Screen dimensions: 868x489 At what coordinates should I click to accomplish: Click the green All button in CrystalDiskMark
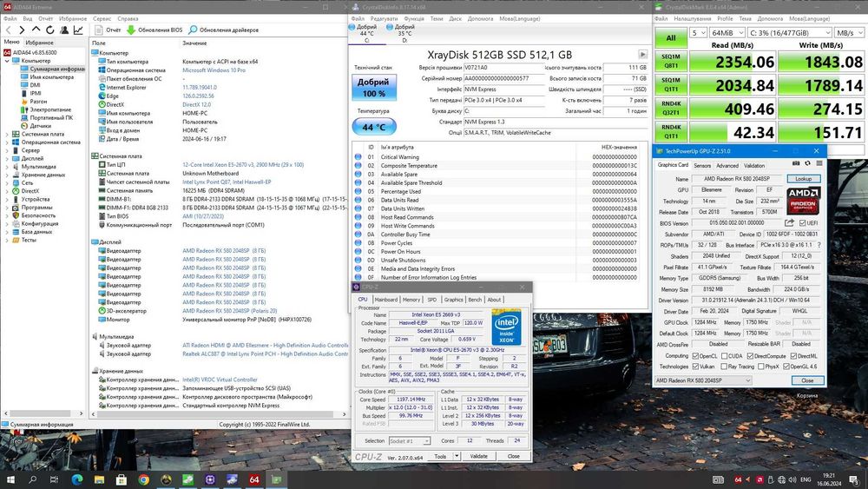671,37
